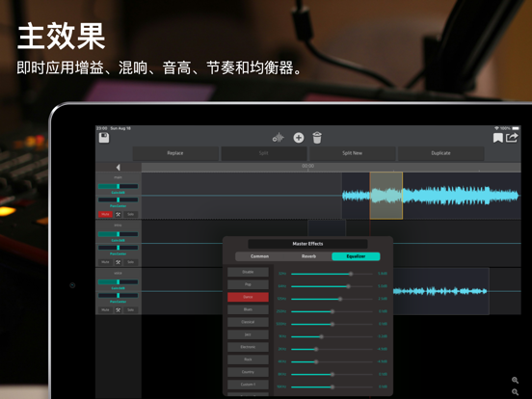Choose the Country equalizer preset
Screen dimensions: 532x399
248,372
